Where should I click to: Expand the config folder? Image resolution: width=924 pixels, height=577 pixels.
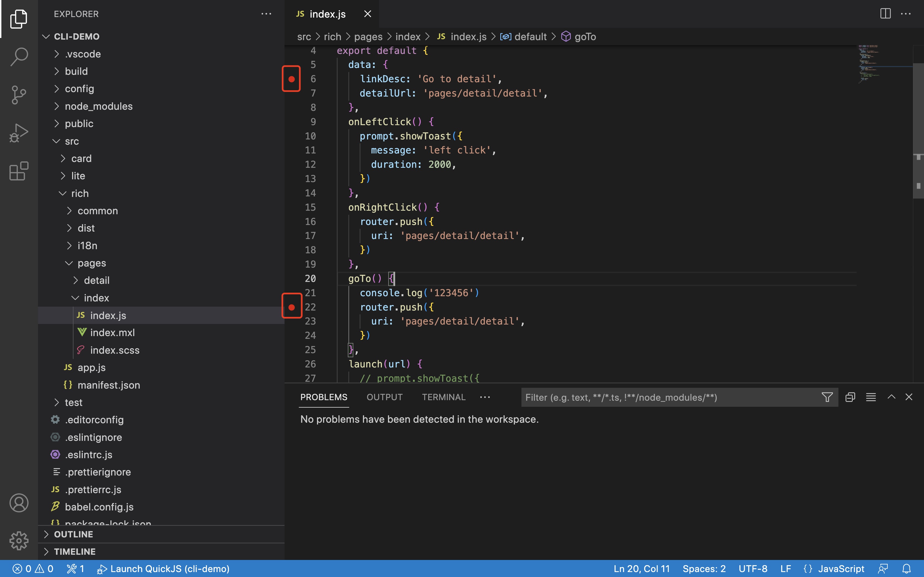161,89
